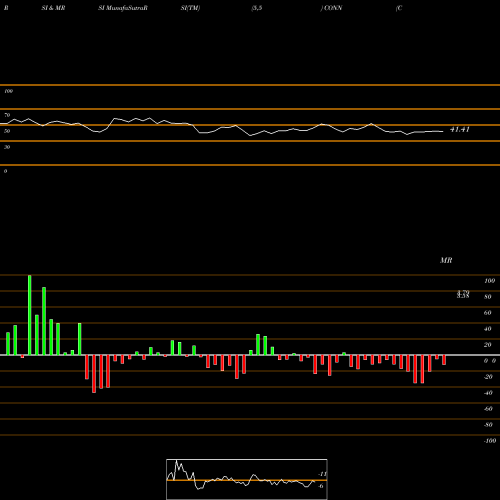The height and width of the screenshot is (500, 500).
Task: Click the MR axis label -100
Action: [x=490, y=441]
